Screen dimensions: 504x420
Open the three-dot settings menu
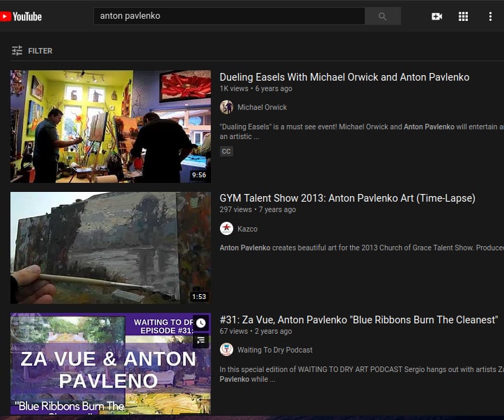(490, 17)
